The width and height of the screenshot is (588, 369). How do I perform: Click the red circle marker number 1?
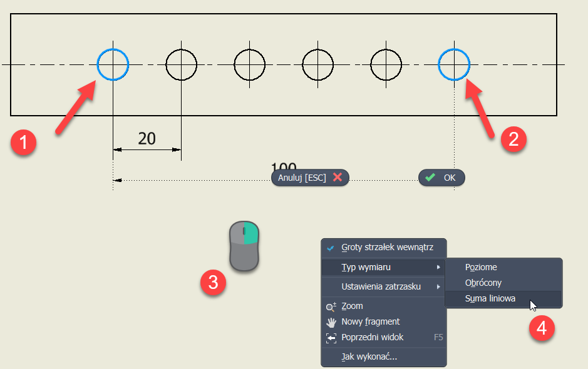(24, 142)
